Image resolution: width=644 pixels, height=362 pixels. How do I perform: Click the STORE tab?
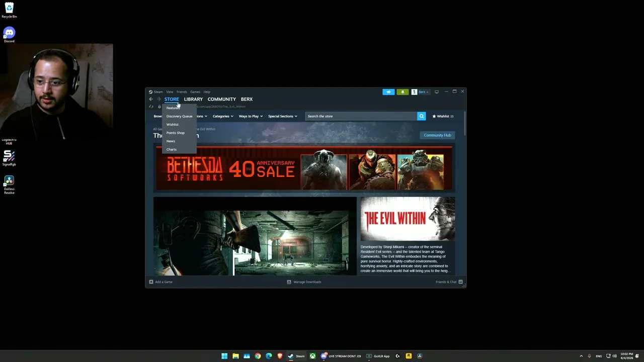tap(172, 99)
